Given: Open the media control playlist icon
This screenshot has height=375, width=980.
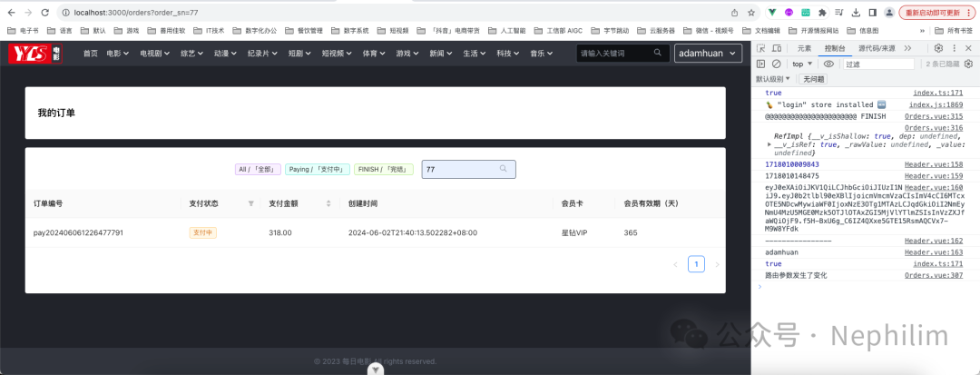Looking at the screenshot, I should [x=840, y=13].
